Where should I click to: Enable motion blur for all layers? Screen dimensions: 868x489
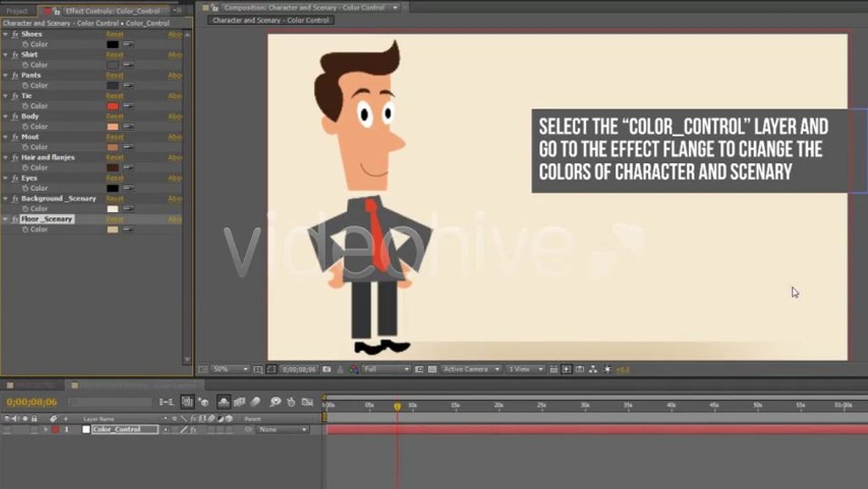(x=256, y=402)
